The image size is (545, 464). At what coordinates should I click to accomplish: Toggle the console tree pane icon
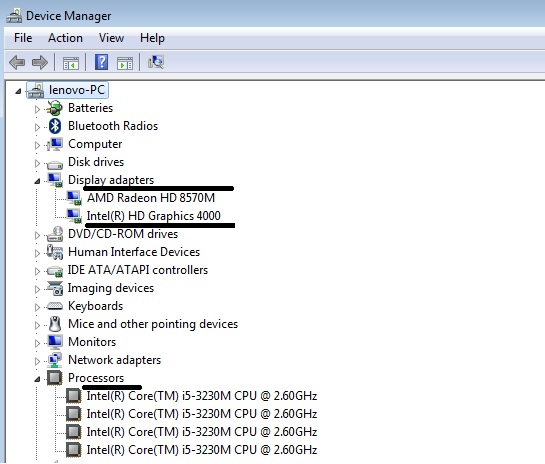[71, 63]
